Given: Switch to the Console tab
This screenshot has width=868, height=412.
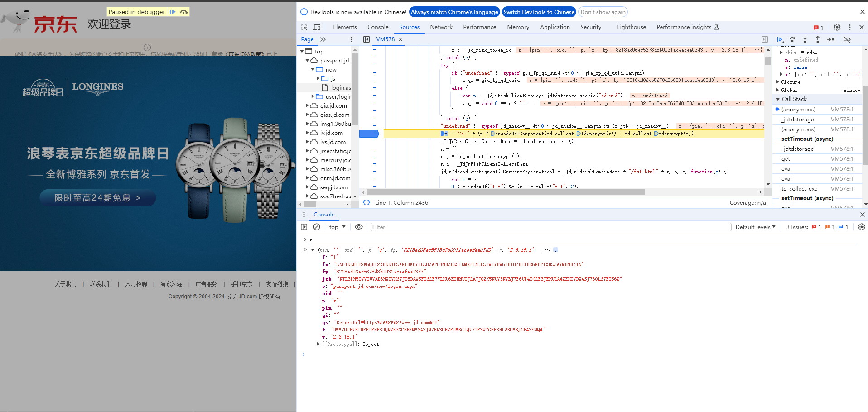Looking at the screenshot, I should point(378,27).
